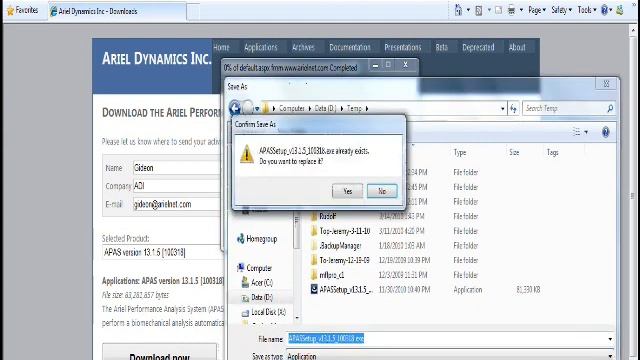Image resolution: width=640 pixels, height=360 pixels.
Task: Click the IE Print icon
Action: point(511,11)
